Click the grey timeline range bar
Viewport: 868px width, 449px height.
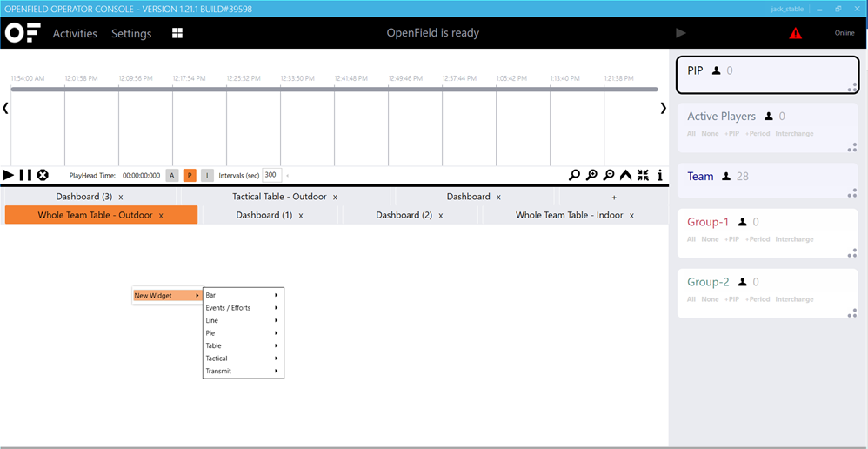click(334, 89)
